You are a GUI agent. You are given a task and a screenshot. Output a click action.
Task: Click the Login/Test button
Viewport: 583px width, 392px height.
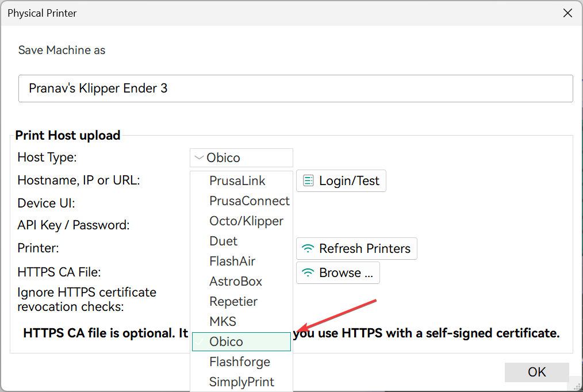341,181
